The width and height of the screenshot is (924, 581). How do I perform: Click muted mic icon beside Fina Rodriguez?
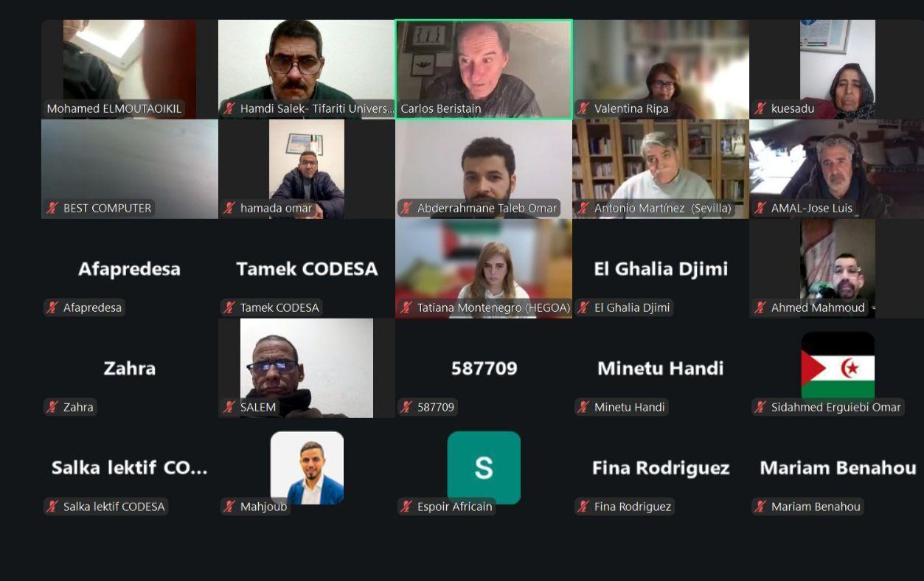tap(583, 507)
